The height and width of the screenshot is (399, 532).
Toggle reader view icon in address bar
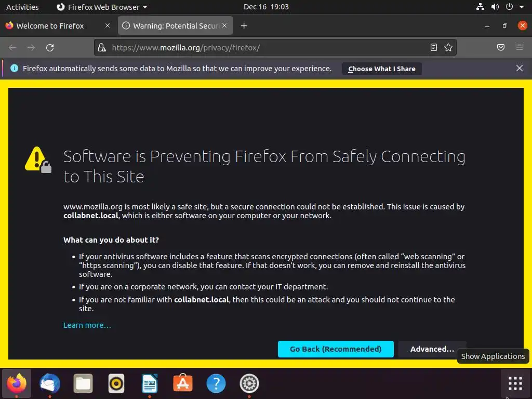click(x=433, y=47)
